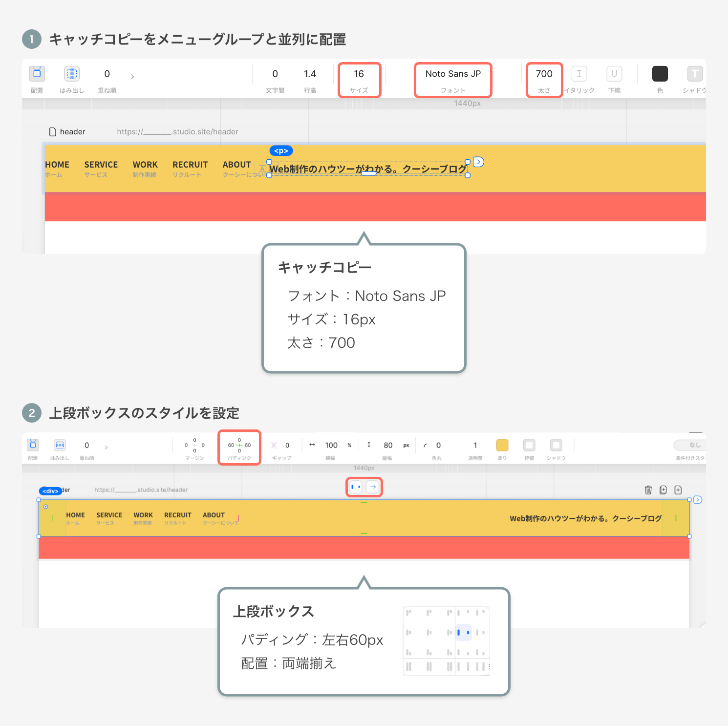728x726 pixels.
Task: Open the 配置 alignment icon in the box toolbar
Action: [x=33, y=445]
